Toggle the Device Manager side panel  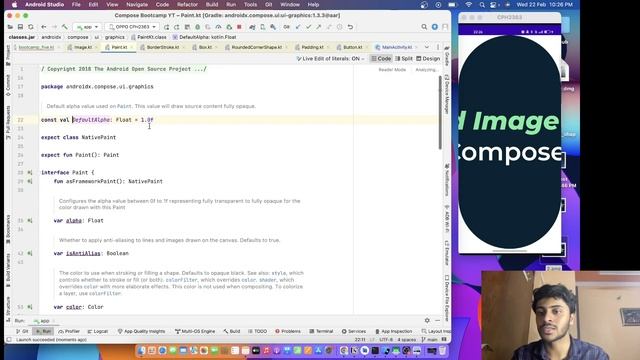(x=447, y=95)
